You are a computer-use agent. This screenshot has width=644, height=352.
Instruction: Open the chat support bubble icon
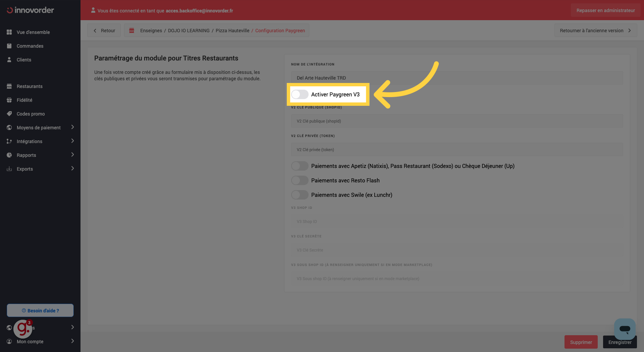(x=625, y=329)
